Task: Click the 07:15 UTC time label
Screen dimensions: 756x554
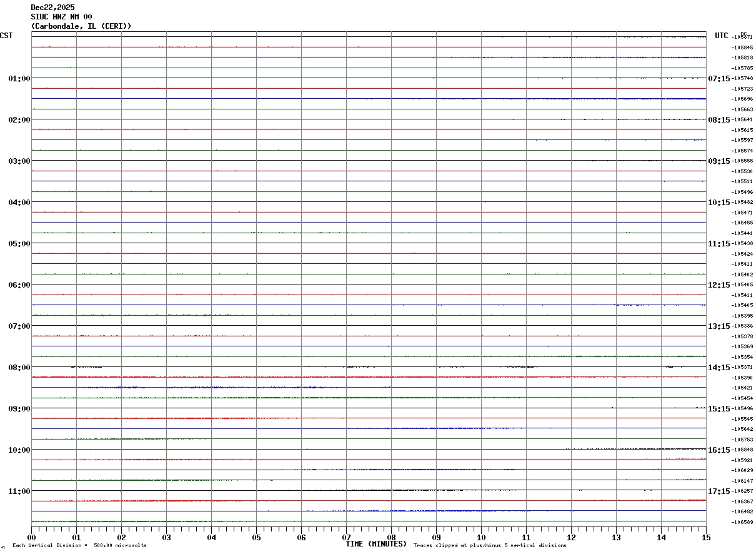Action: tap(719, 78)
